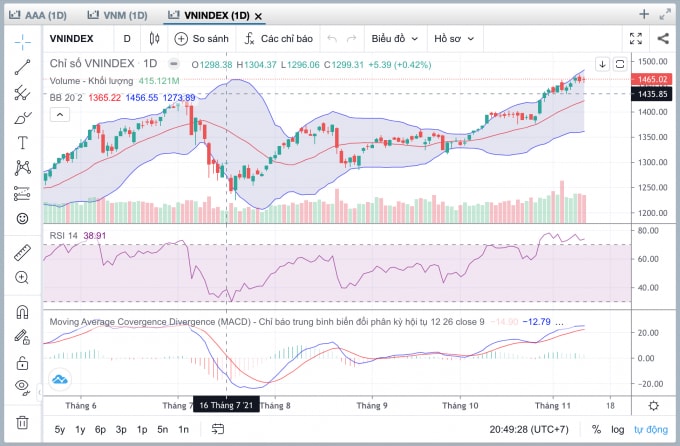
Task: Toggle log scale mode
Action: [618, 430]
